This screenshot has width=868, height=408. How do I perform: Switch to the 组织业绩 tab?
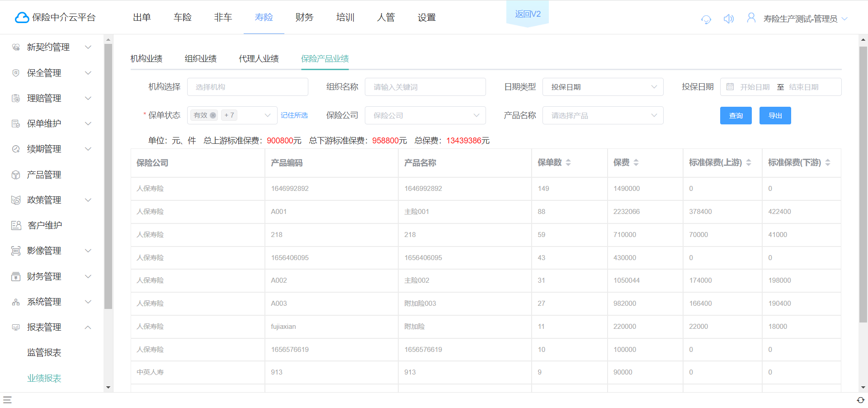point(201,59)
